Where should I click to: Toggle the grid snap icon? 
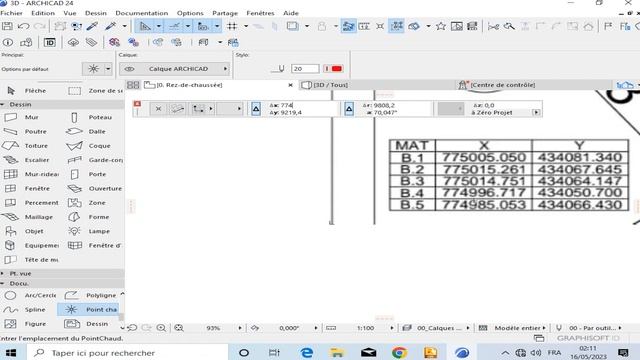[x=232, y=27]
